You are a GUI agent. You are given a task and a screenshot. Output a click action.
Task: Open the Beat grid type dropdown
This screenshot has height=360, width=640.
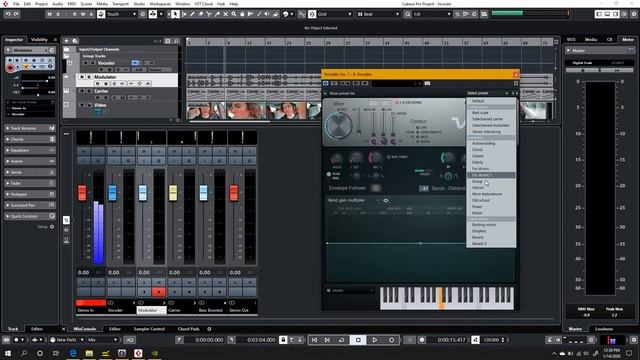[378, 14]
